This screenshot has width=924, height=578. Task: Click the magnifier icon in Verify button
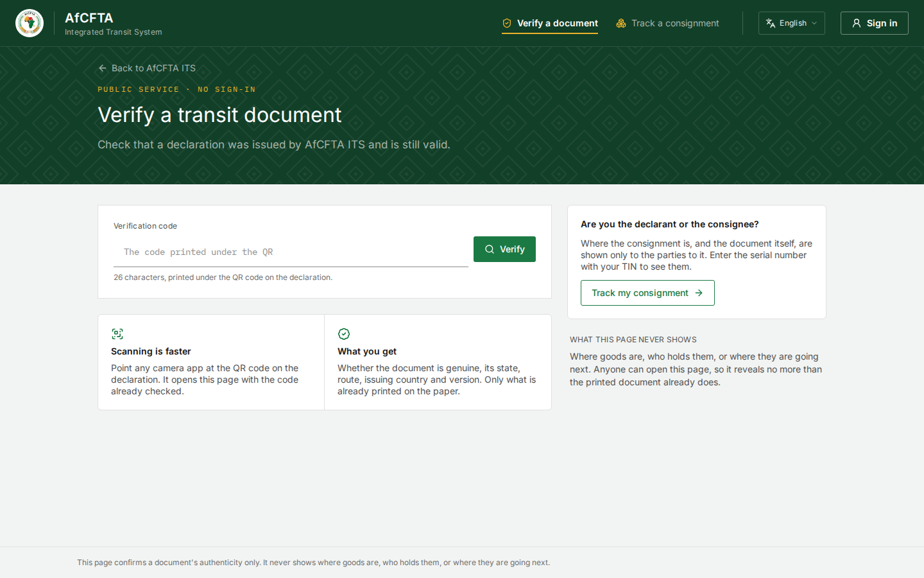(x=490, y=249)
